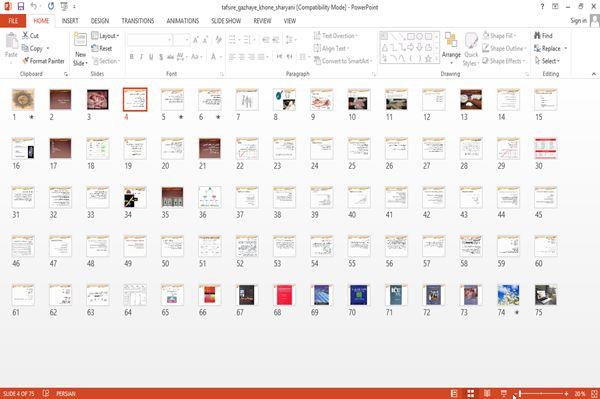Click spell check icon in status bar
The height and width of the screenshot is (399, 600).
tap(46, 393)
